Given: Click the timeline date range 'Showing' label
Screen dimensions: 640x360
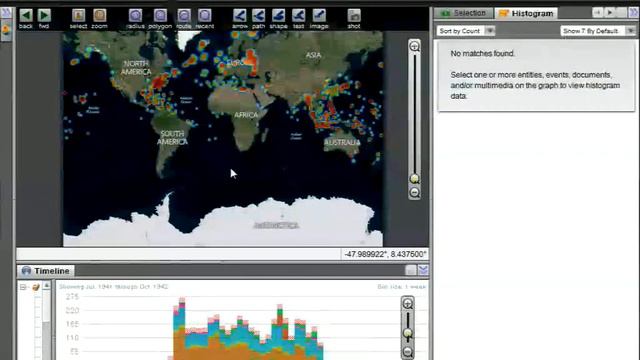Looking at the screenshot, I should (113, 287).
